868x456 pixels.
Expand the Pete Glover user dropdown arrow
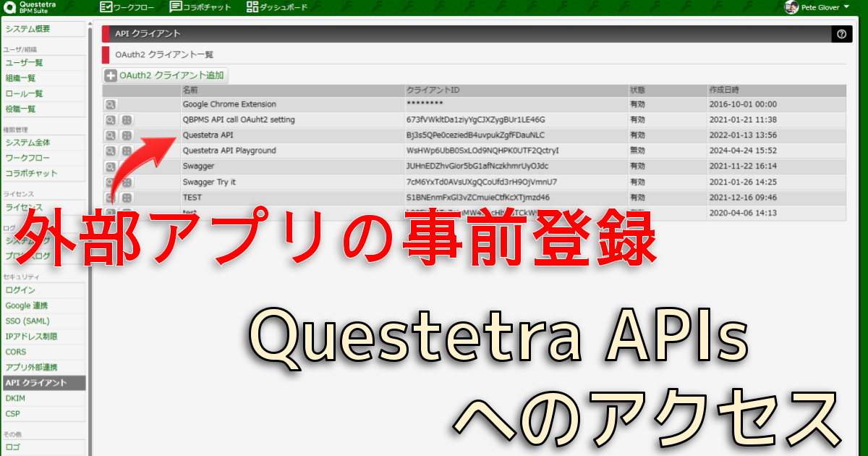point(846,7)
